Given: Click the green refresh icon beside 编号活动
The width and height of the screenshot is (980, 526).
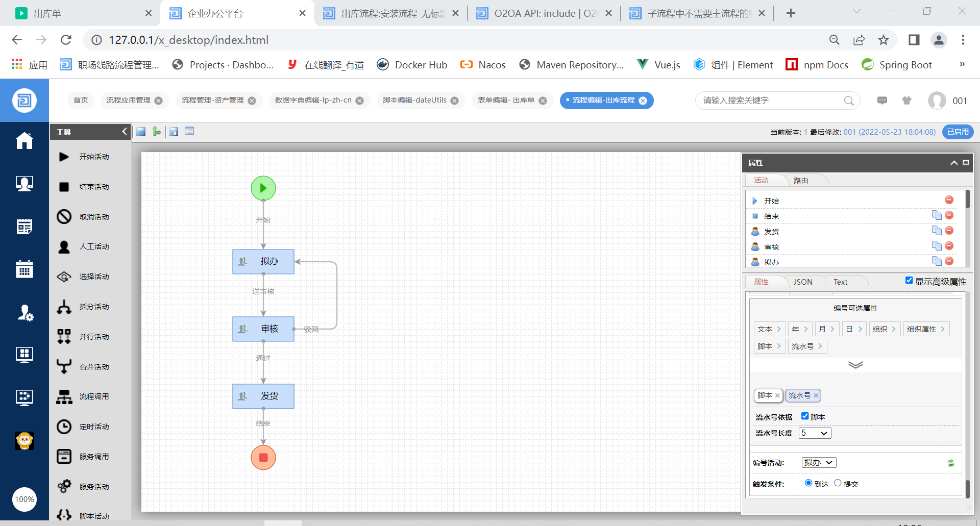Looking at the screenshot, I should (951, 463).
